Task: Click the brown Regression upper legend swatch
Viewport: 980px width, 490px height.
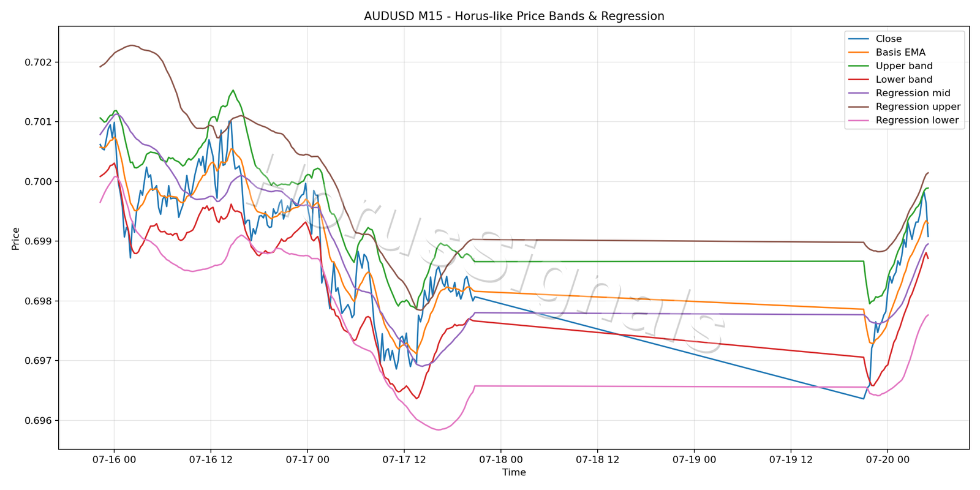Action: pos(859,107)
